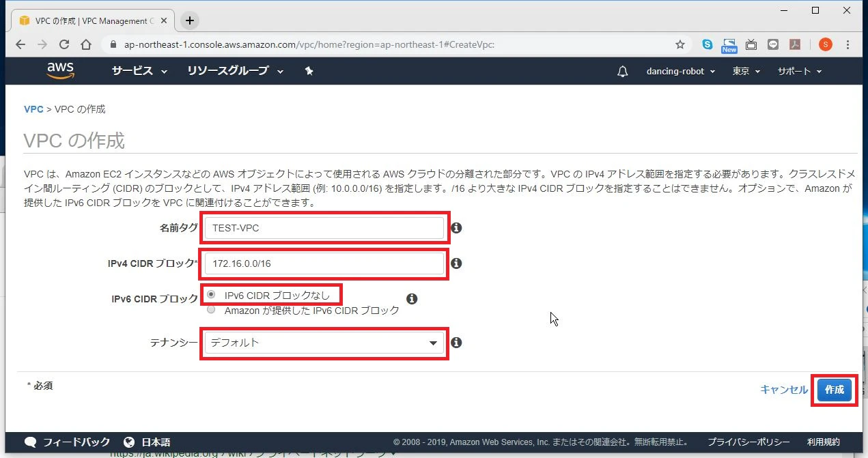868x458 pixels.
Task: Open the pinned shortcuts pushpin icon
Action: 309,71
